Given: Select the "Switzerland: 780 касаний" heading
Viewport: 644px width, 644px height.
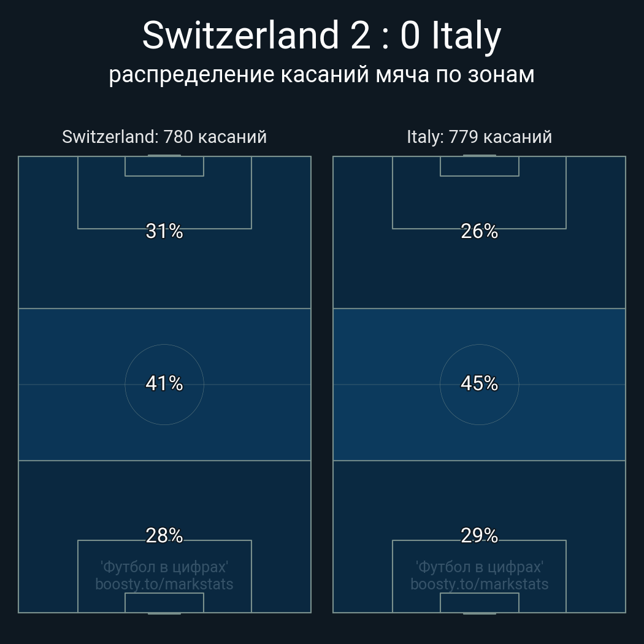Looking at the screenshot, I should point(164,137).
